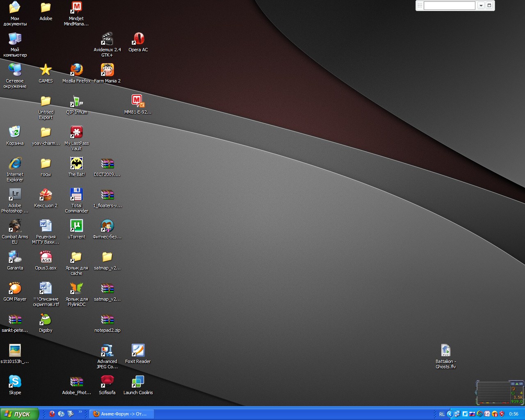
Task: Click the network connection tray icon
Action: pyautogui.click(x=457, y=414)
